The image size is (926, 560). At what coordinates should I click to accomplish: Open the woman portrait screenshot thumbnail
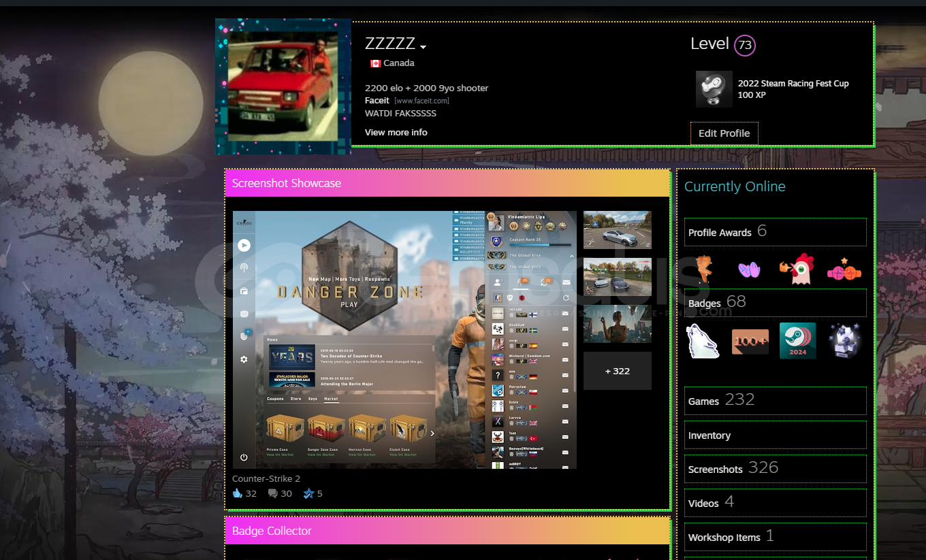pos(618,324)
